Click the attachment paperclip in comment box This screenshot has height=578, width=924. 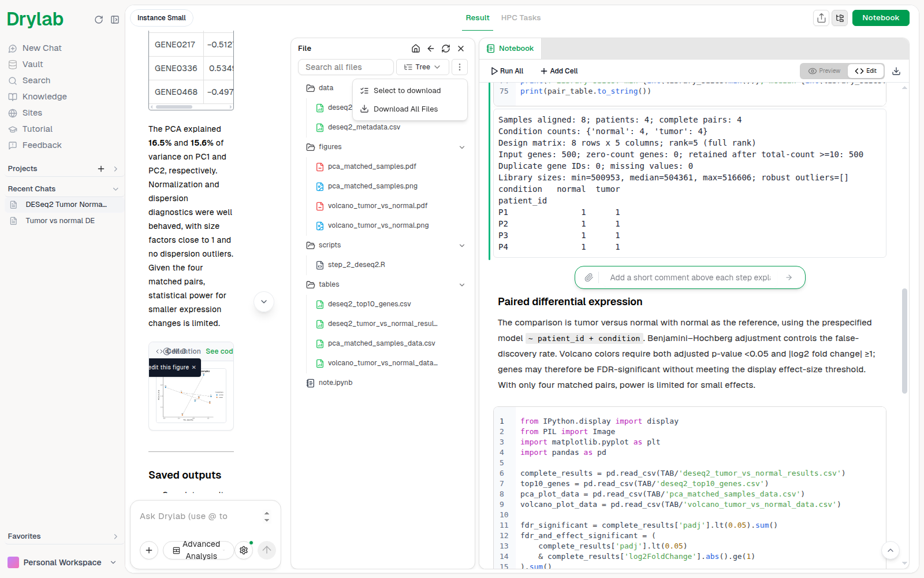[x=588, y=277]
